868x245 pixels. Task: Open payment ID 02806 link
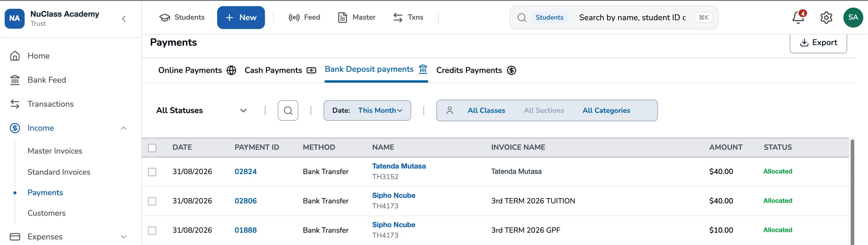coord(246,201)
